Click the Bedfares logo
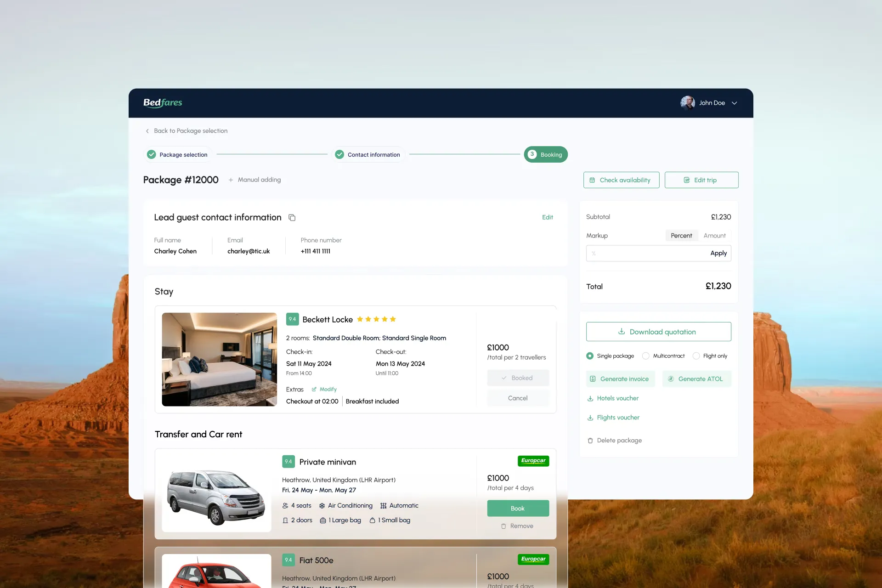The image size is (882, 588). pos(163,102)
